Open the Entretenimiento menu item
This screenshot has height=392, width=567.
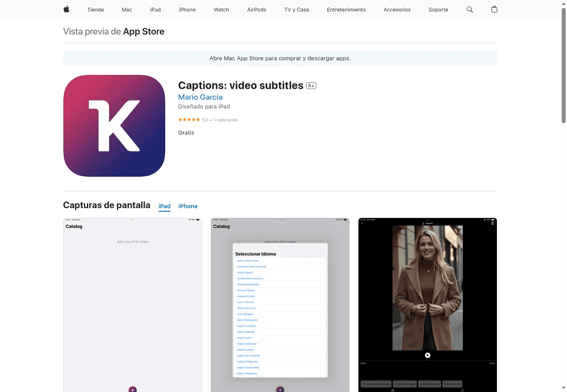click(x=346, y=9)
